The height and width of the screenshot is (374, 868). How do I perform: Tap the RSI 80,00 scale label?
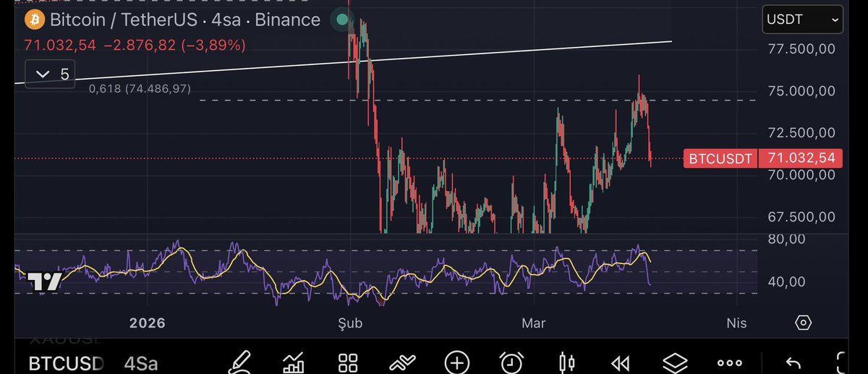(x=786, y=239)
